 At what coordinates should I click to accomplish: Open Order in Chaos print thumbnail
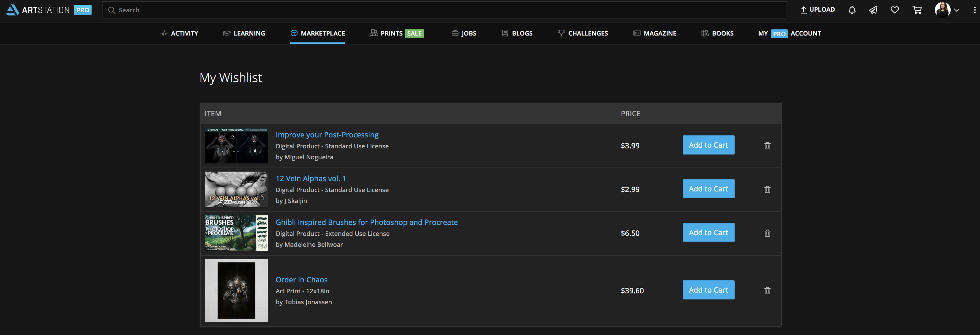[236, 291]
